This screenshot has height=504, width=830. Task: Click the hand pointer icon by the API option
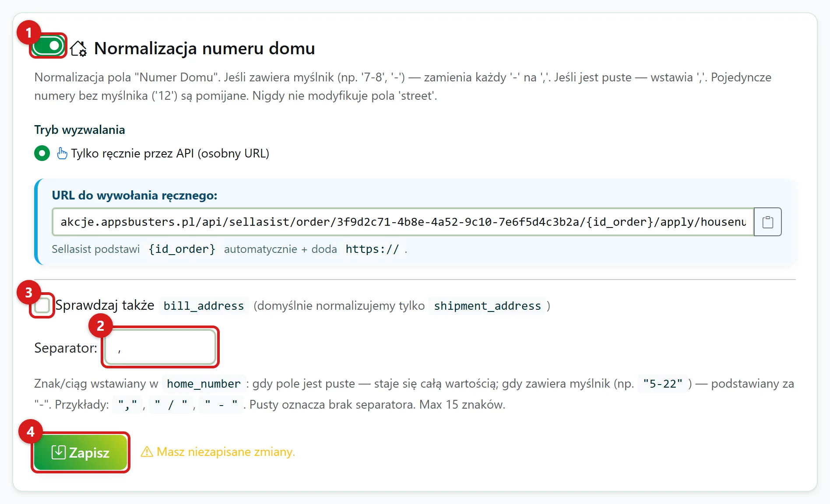[62, 153]
